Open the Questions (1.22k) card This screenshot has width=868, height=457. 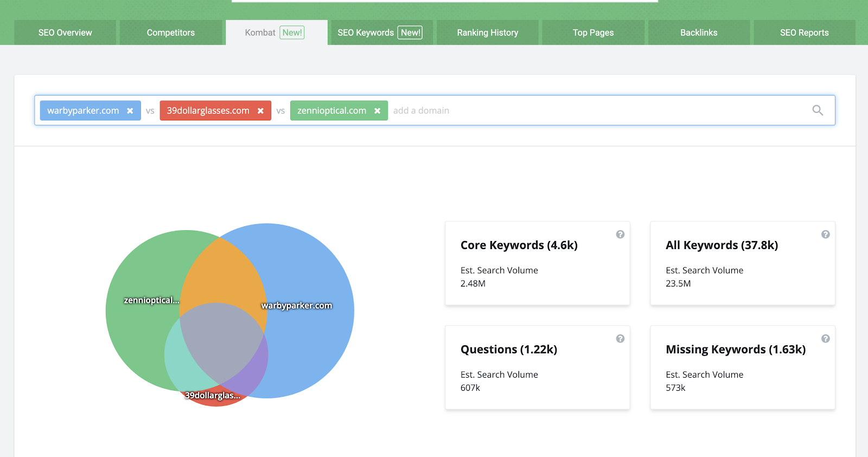pos(538,367)
